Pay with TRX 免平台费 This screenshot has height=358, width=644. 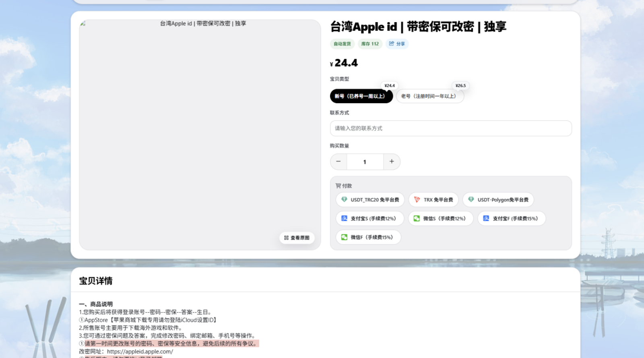click(433, 200)
